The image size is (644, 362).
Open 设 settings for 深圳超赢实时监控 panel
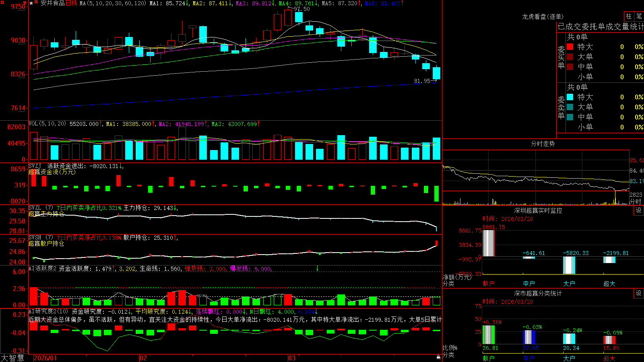point(639,210)
